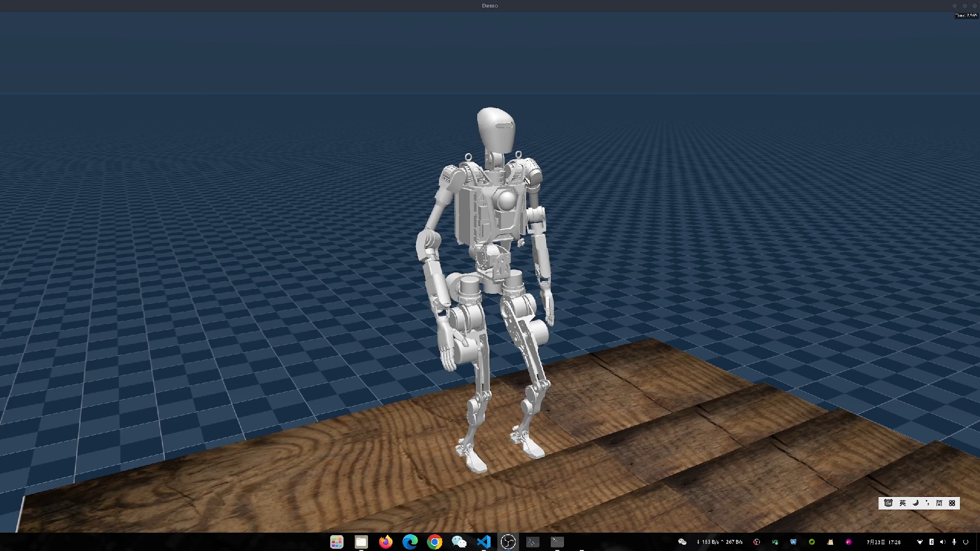Open the Bluetooth tray menu
The image size is (980, 551).
[932, 542]
